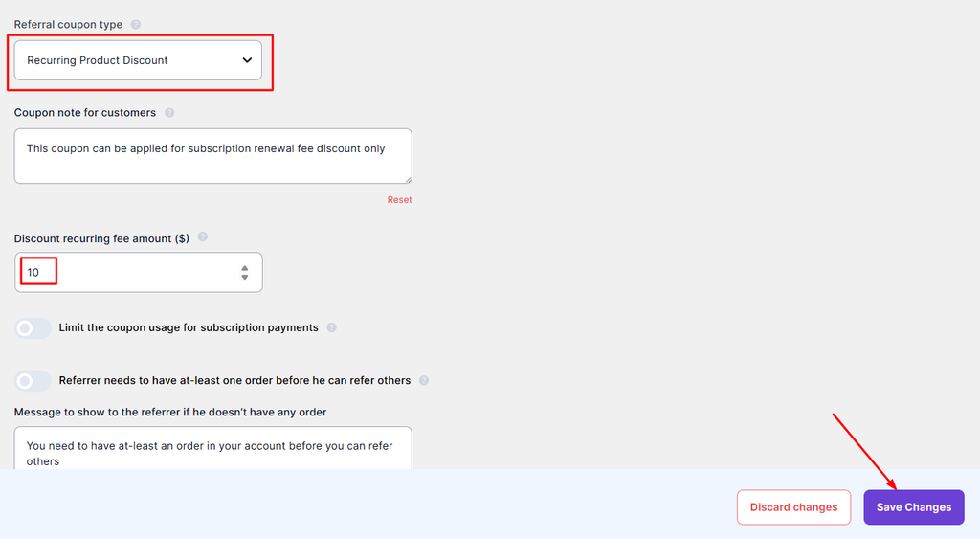This screenshot has height=539, width=980.
Task: Click help icon by Discount recurring fee amount
Action: click(203, 237)
